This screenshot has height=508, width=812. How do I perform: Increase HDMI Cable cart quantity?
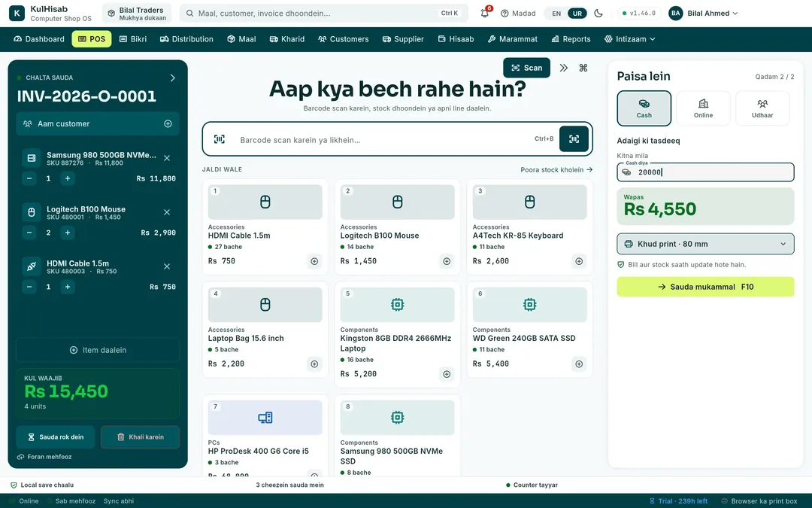68,287
